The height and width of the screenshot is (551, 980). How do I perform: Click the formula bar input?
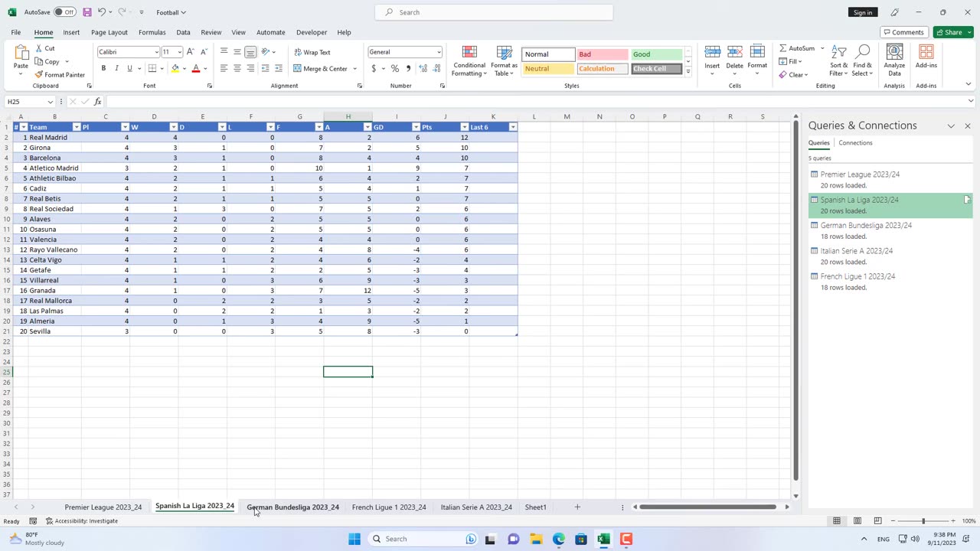pyautogui.click(x=536, y=102)
